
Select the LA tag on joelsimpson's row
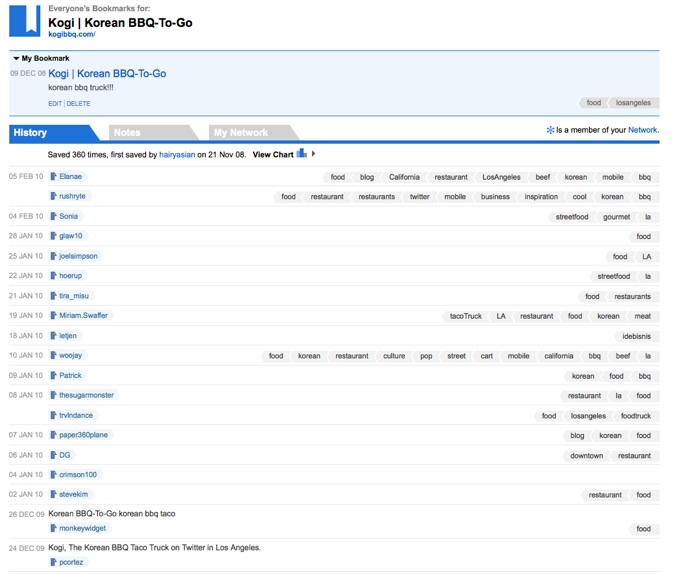[x=646, y=257]
